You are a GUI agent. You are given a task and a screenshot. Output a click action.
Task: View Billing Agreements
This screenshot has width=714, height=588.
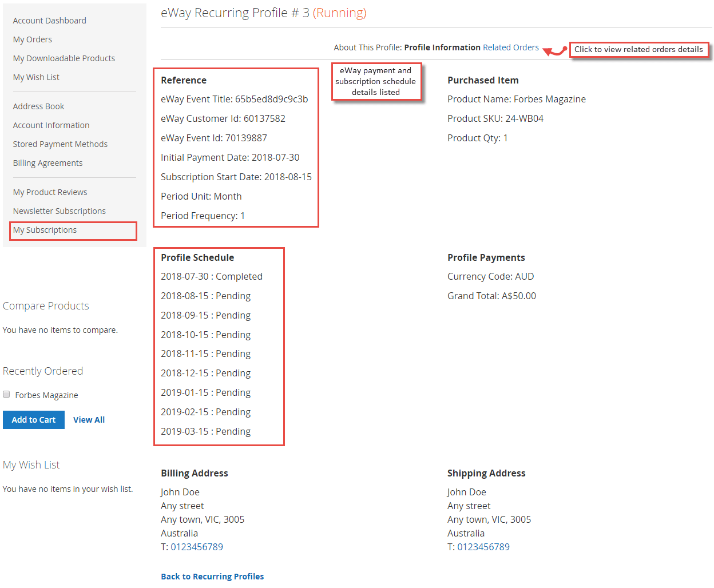[47, 162]
